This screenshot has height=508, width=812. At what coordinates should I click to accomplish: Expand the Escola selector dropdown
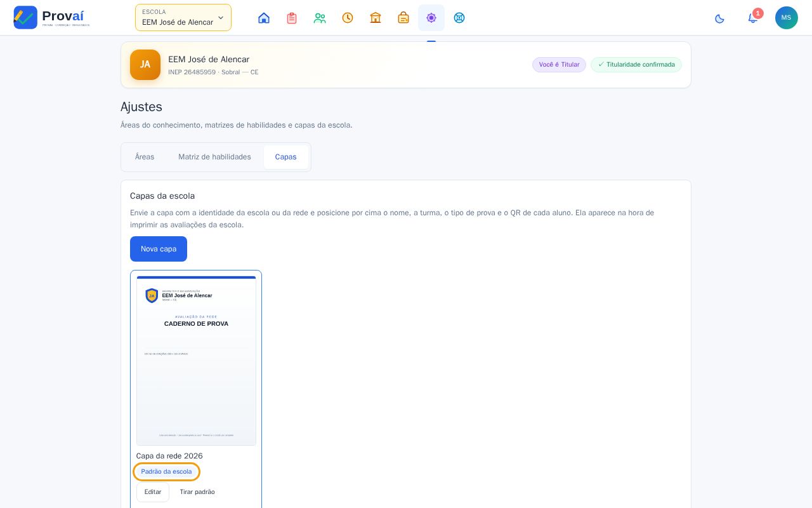[183, 18]
